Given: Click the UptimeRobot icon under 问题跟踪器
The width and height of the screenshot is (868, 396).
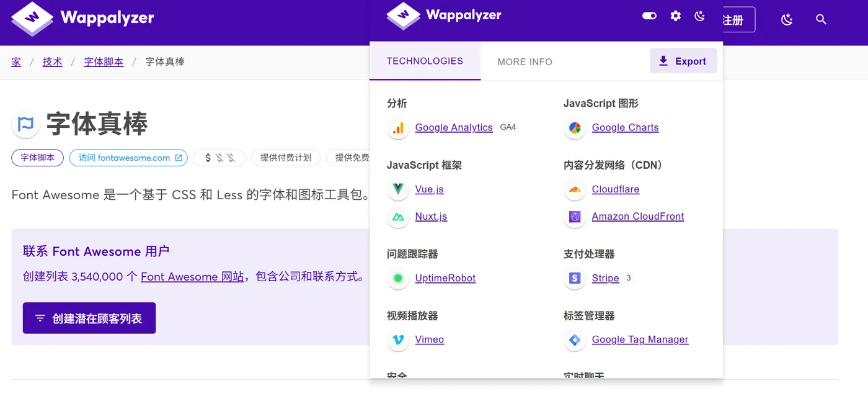Looking at the screenshot, I should point(397,279).
